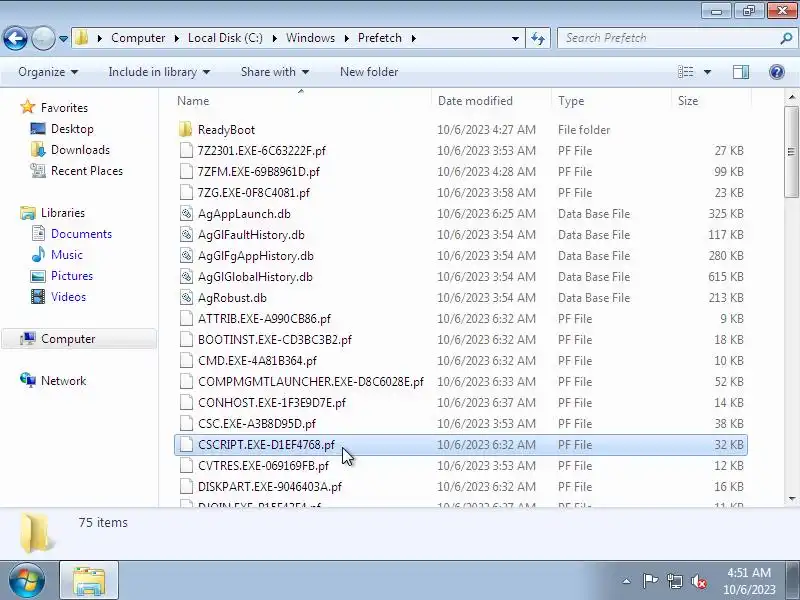Select Favorites in navigation pane

64,108
